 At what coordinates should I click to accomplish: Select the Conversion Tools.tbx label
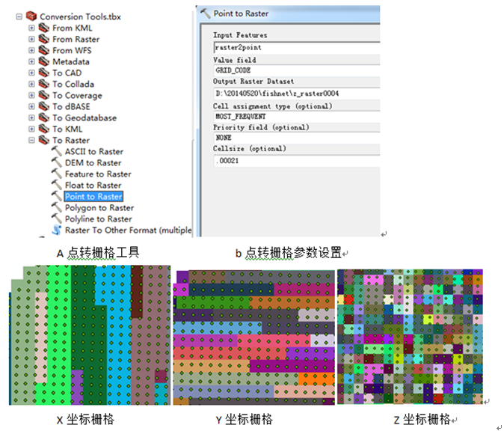pyautogui.click(x=80, y=16)
